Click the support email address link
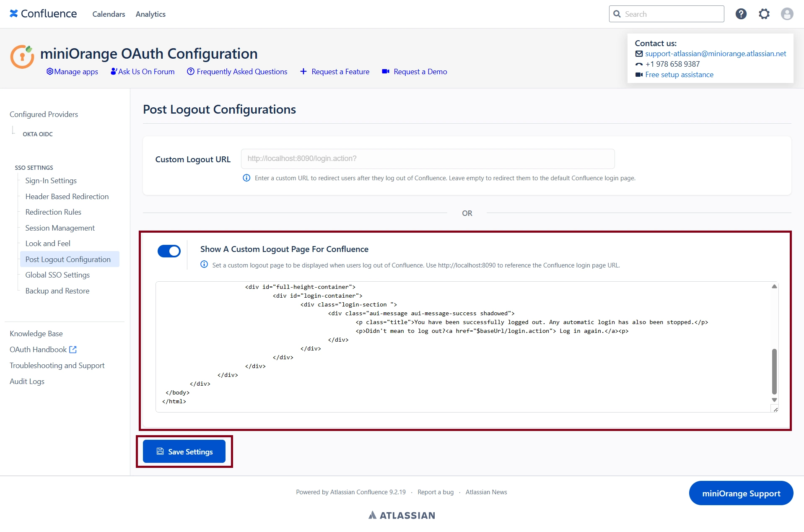The image size is (804, 532). point(716,54)
